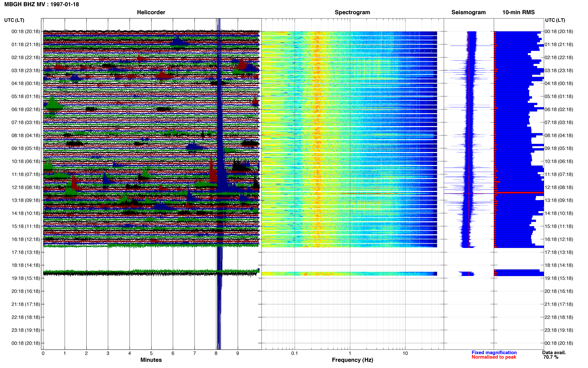Viewport: 588px width, 368px height.
Task: Click the minute tick label 8
Action: click(216, 353)
